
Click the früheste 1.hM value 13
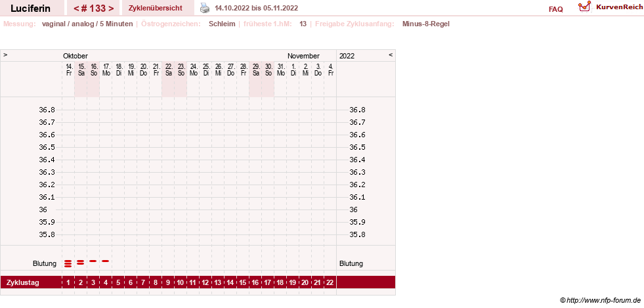303,24
